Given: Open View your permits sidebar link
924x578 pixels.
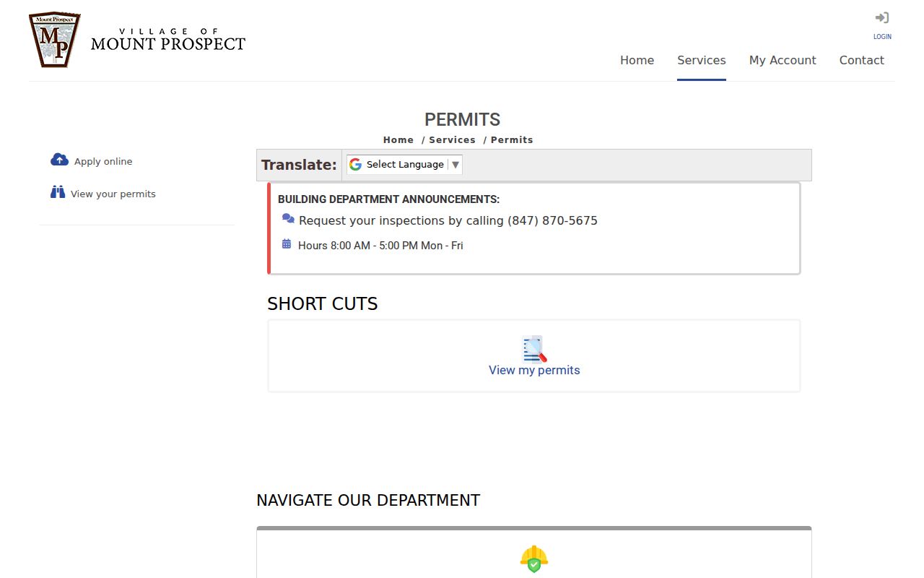Looking at the screenshot, I should [x=113, y=194].
